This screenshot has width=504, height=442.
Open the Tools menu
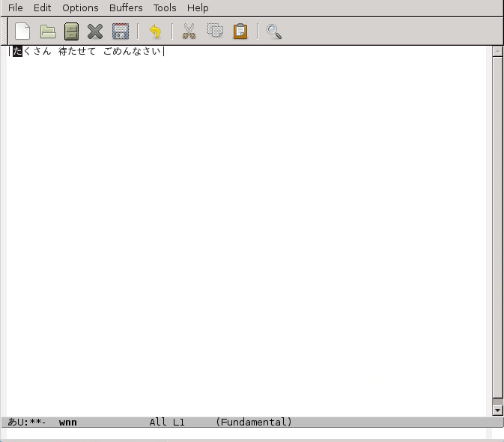(165, 7)
